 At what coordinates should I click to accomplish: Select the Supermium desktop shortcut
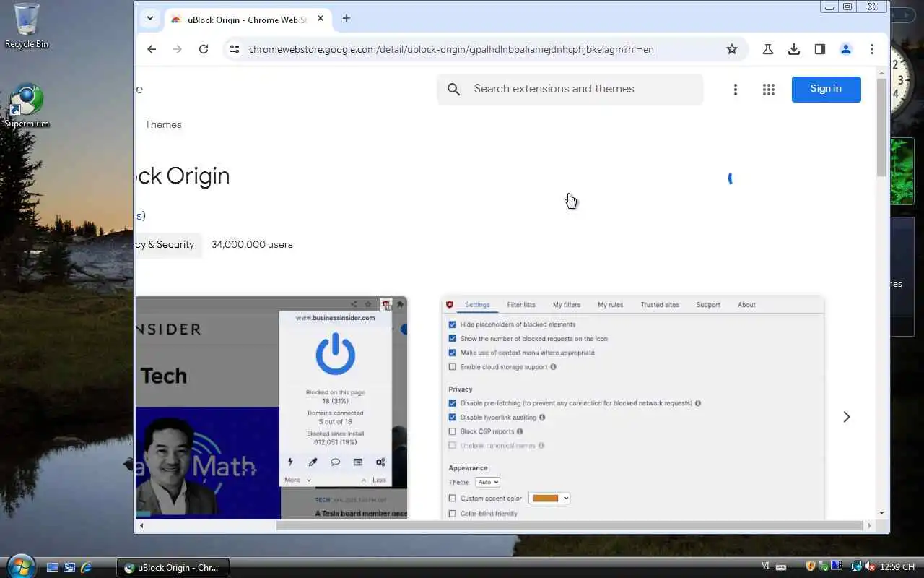[27, 107]
